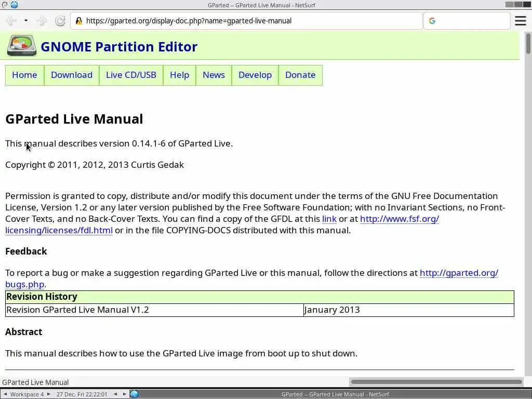Click into the URL address field
532x399 pixels.
[246, 21]
